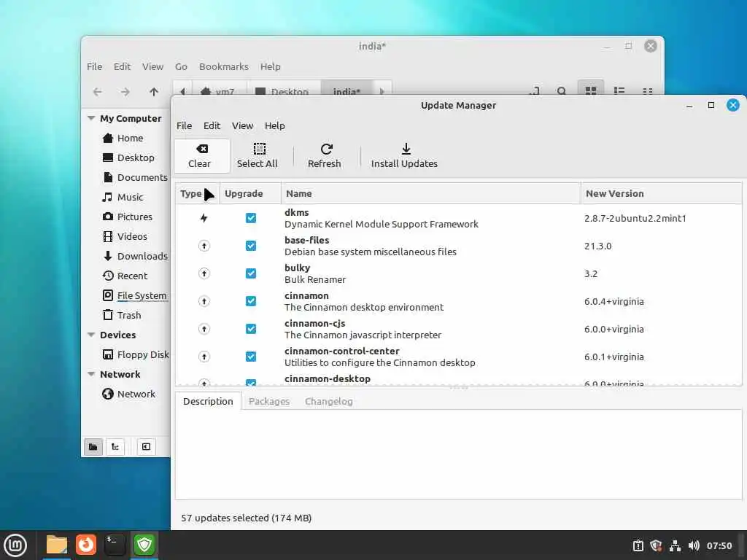This screenshot has height=560, width=747.
Task: Click the cinnamon-cjs update type icon
Action: pos(204,329)
